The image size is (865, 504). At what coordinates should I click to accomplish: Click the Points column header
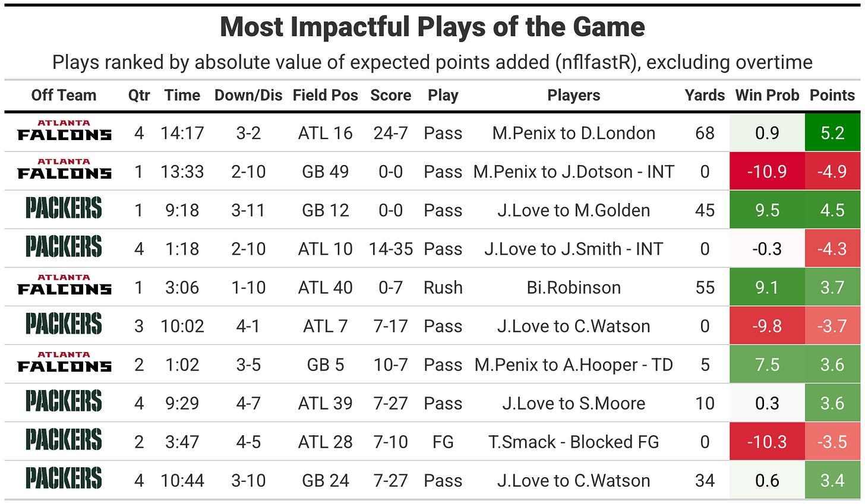click(832, 95)
